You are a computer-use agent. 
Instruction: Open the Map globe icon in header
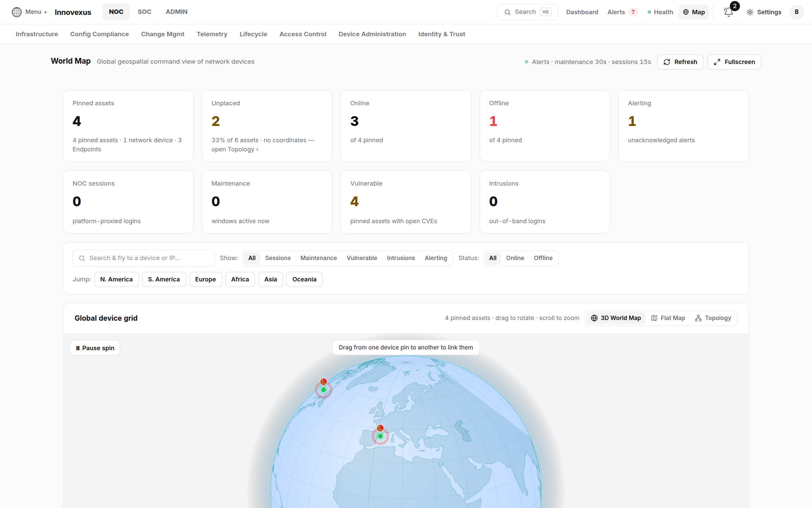[686, 12]
